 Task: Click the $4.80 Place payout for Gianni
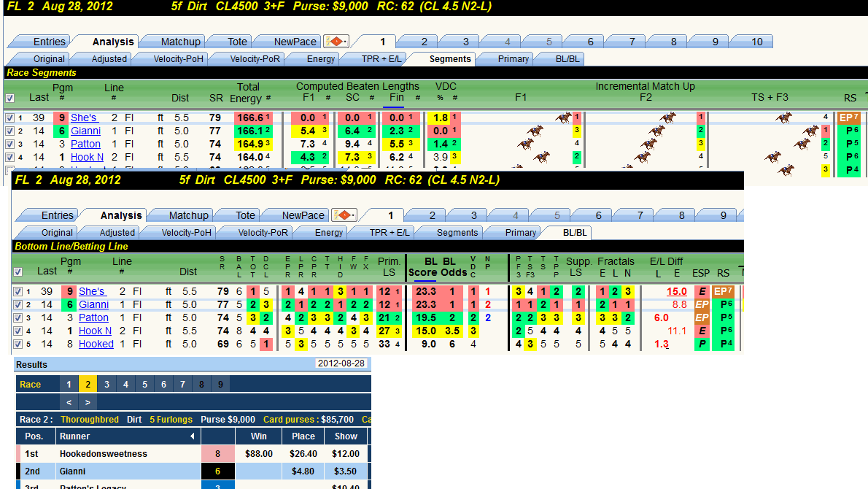pos(303,471)
